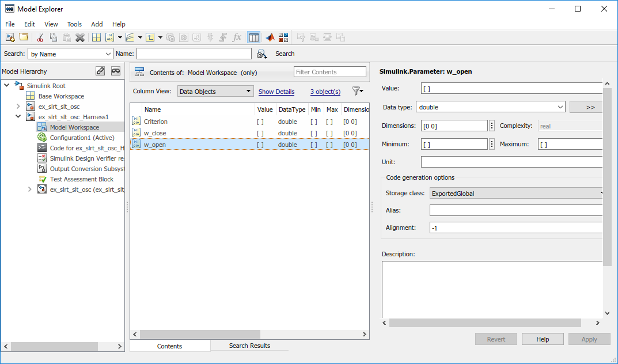
Task: Open the Tools menu
Action: click(74, 24)
